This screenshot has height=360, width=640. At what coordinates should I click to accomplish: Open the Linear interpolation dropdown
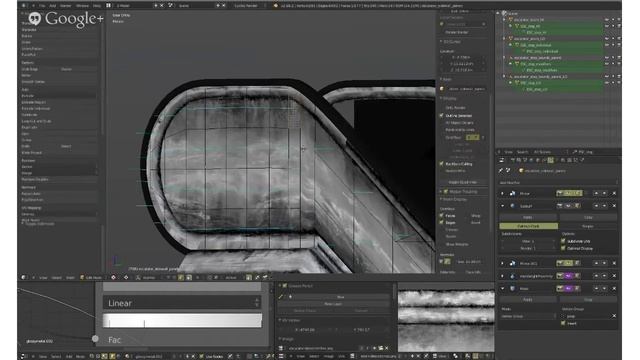click(182, 303)
